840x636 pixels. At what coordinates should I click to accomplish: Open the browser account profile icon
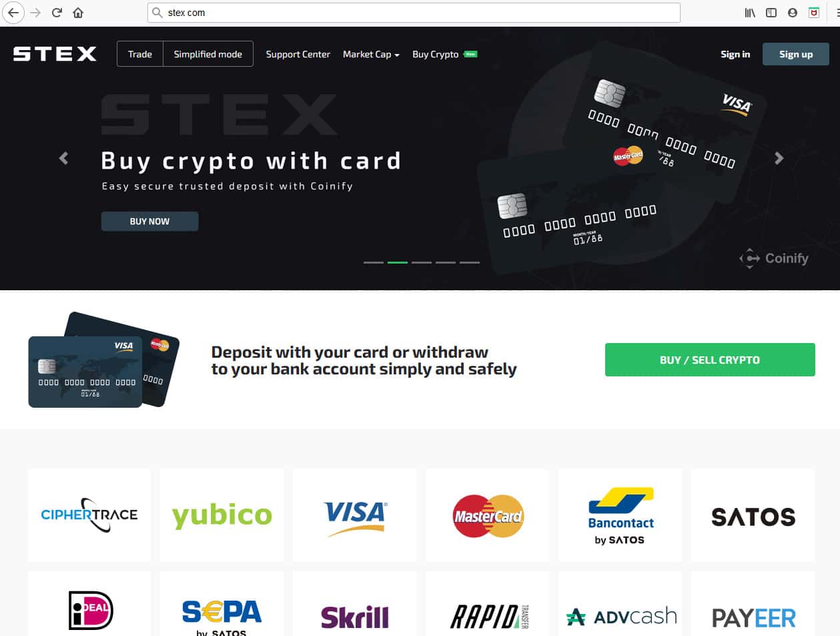793,13
